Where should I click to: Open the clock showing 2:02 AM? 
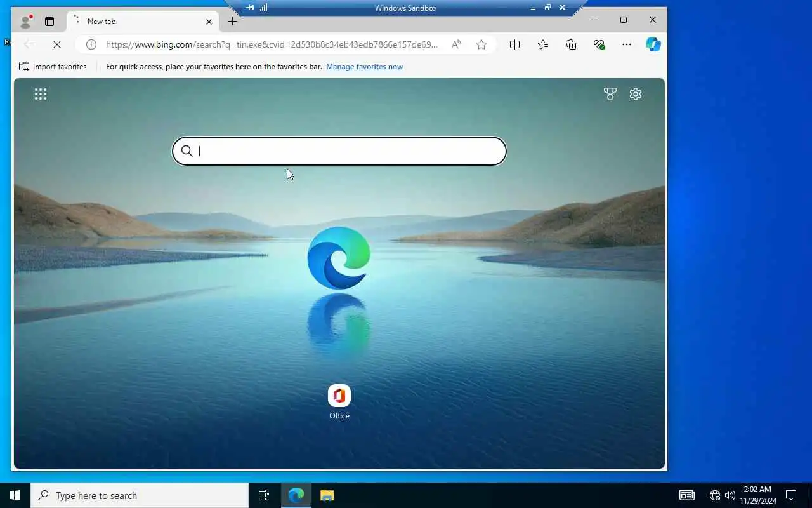pos(757,495)
